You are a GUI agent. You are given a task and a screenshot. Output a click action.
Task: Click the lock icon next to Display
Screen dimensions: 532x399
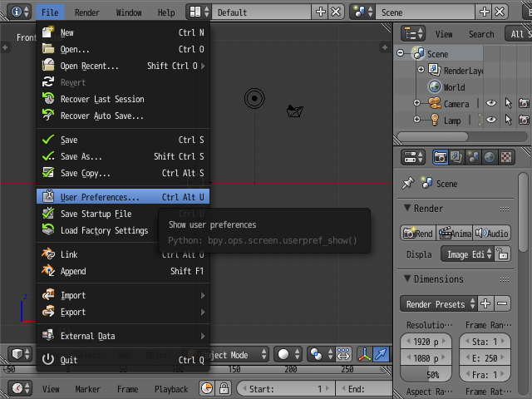click(x=503, y=254)
